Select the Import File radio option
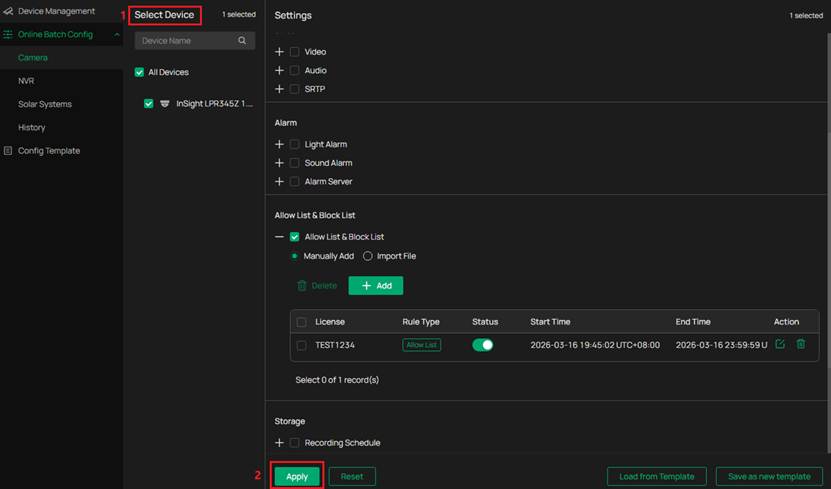Image resolution: width=831 pixels, height=489 pixels. [368, 256]
